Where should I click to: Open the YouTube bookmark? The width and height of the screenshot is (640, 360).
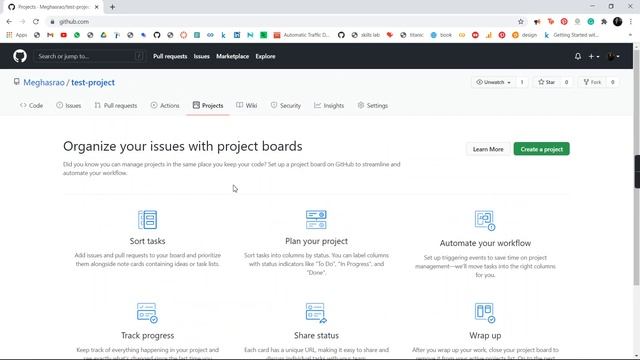64,35
